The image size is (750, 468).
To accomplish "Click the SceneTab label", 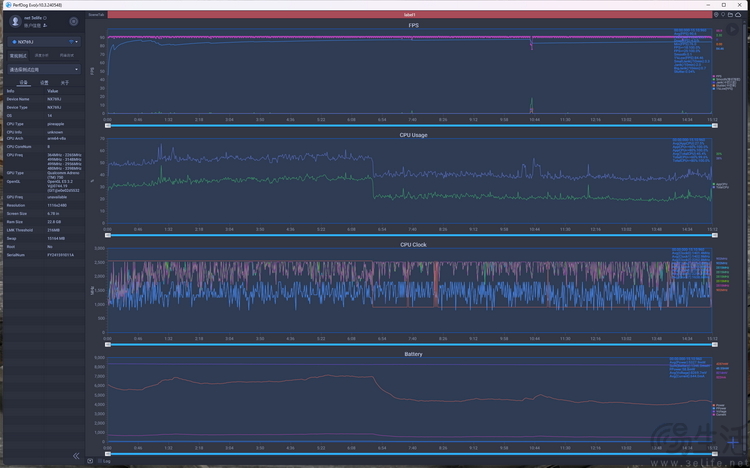I will tap(96, 15).
